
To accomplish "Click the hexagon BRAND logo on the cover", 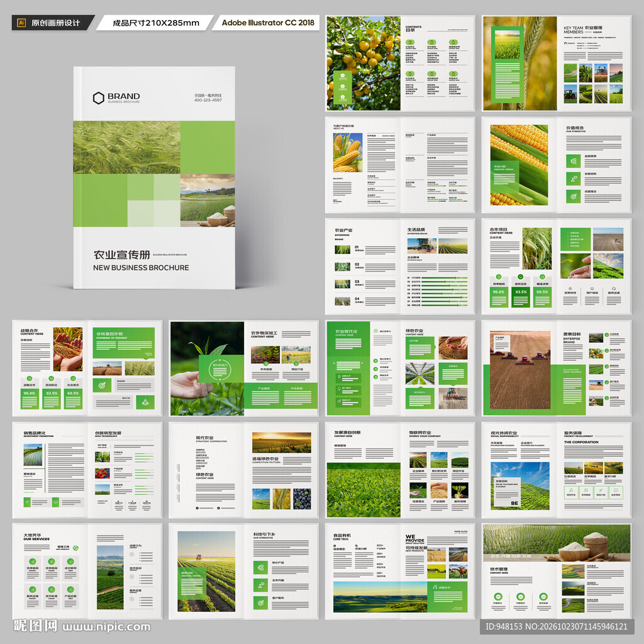I will pos(99,98).
